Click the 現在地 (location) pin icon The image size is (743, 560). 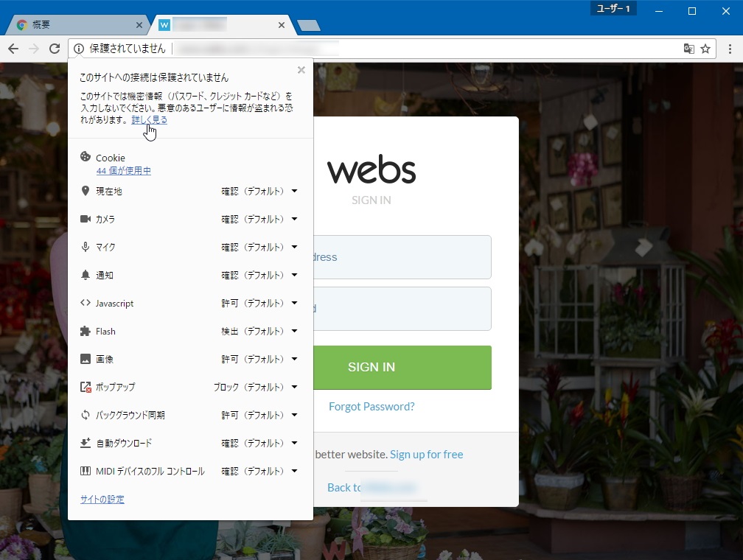[x=84, y=191]
